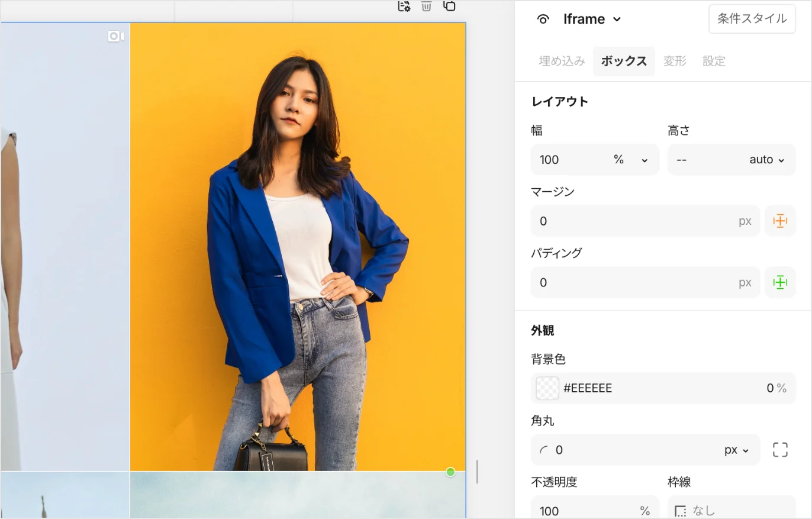The width and height of the screenshot is (812, 519).
Task: Click the element settings gear icon above canvas
Action: click(404, 6)
